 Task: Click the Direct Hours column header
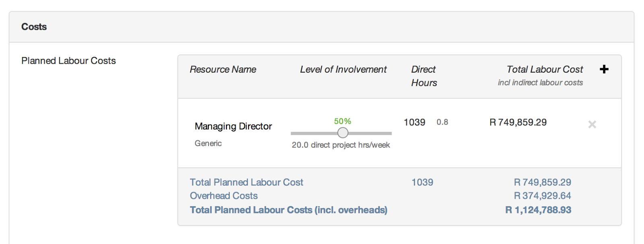click(x=423, y=76)
